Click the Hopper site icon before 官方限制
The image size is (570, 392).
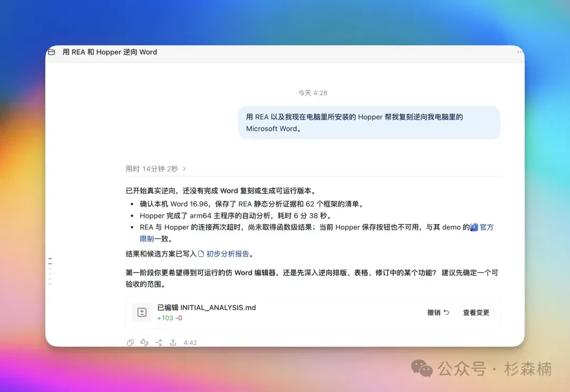pyautogui.click(x=474, y=227)
